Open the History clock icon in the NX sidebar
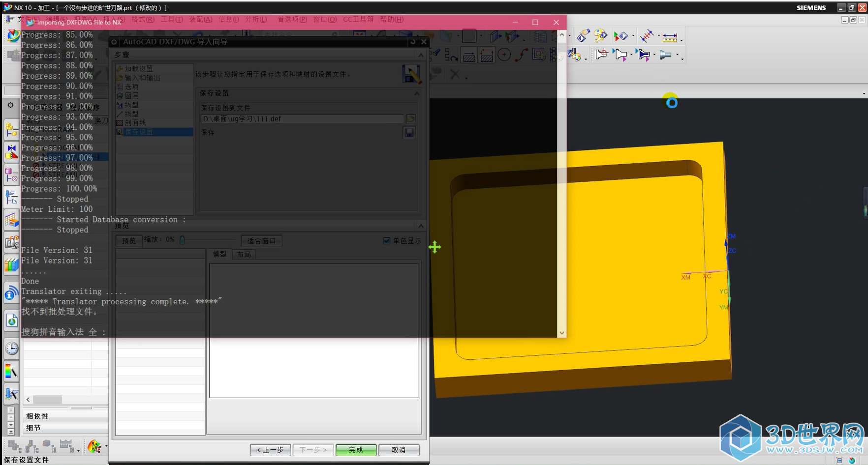Image resolution: width=868 pixels, height=465 pixels. (x=11, y=349)
